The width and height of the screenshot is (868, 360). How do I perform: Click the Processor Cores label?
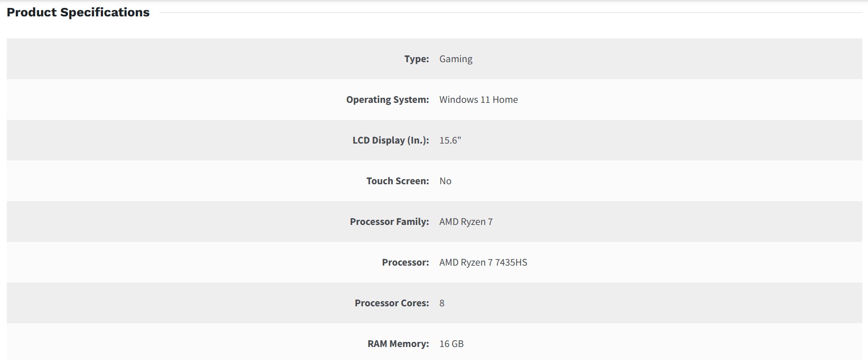click(x=392, y=303)
